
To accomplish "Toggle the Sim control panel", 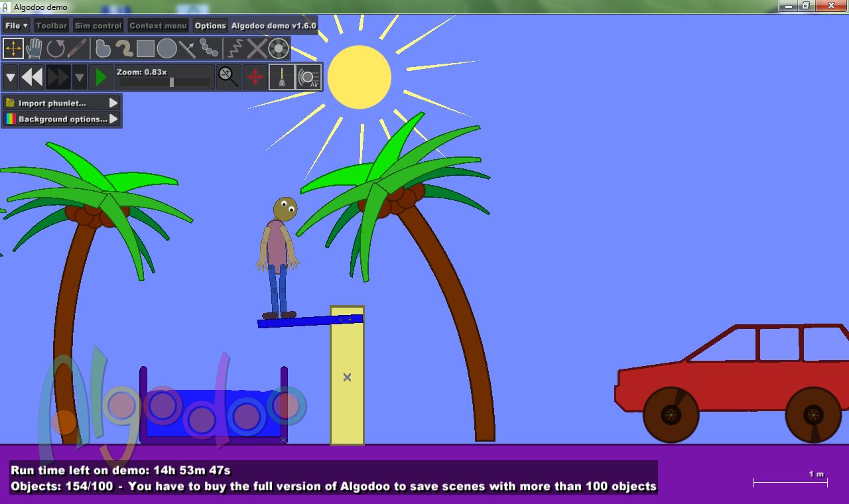I will (x=98, y=26).
